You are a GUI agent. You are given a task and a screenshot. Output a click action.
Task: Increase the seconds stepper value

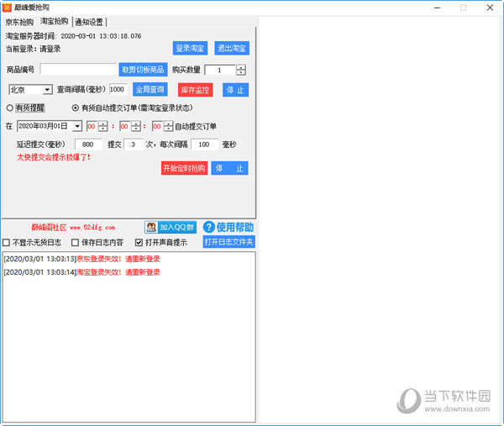pyautogui.click(x=169, y=124)
